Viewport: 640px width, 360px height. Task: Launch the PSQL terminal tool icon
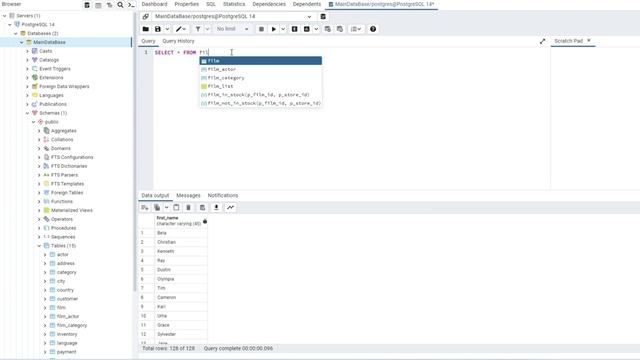tap(131, 5)
